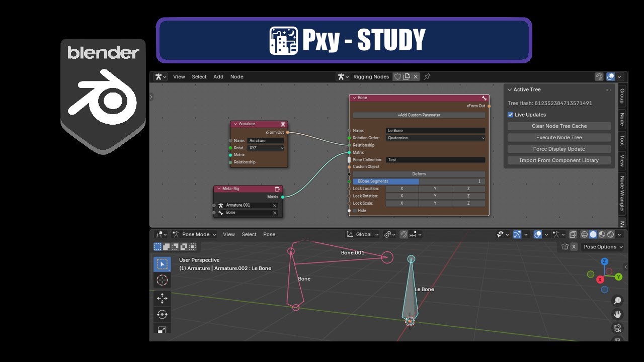Open the Rotation Order Quaternion dropdown
This screenshot has height=362, width=644.
click(436, 138)
